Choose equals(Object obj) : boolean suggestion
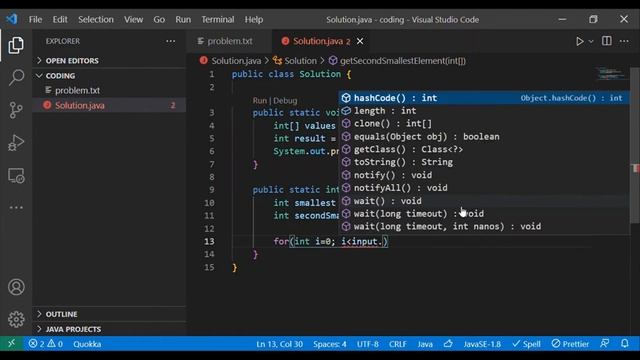Screen dimensions: 640x360 click(484, 136)
